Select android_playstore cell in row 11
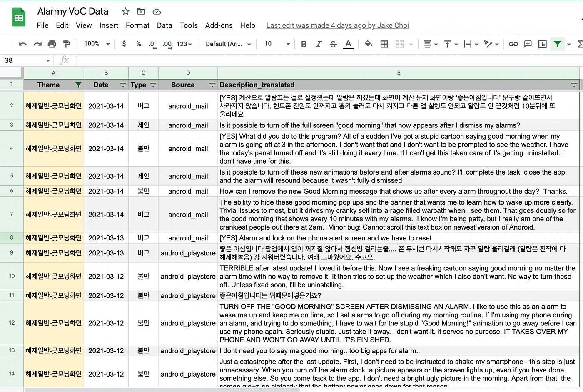 pos(188,295)
